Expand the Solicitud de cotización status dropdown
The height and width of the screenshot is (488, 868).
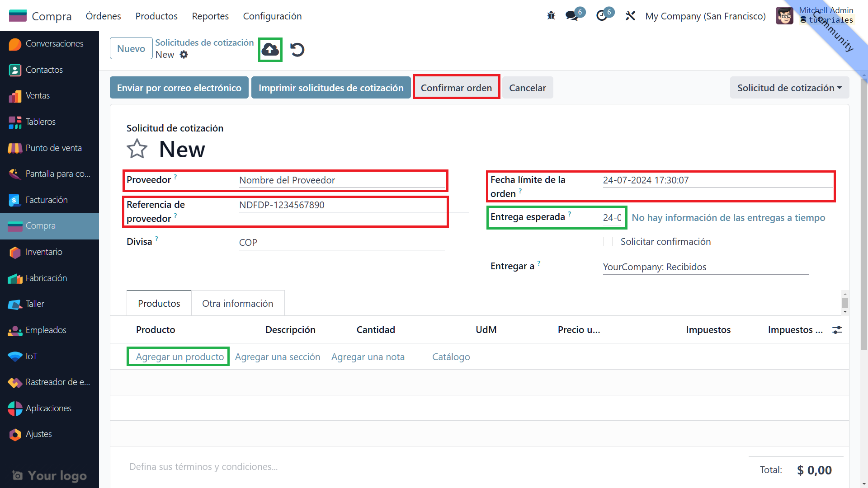[789, 88]
